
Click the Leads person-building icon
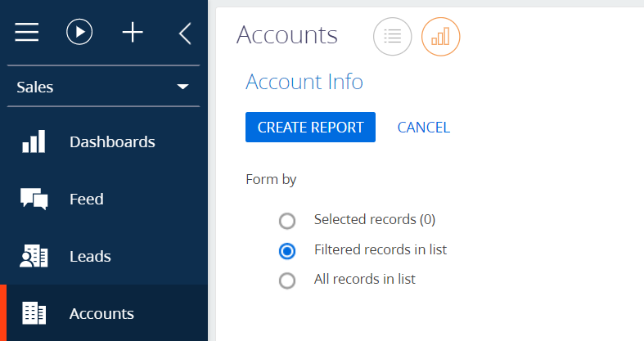click(x=34, y=256)
